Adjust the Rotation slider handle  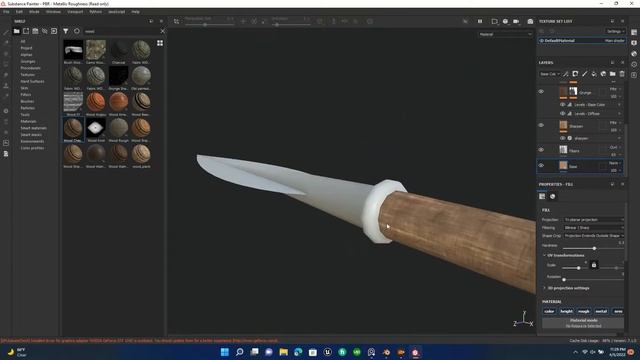pyautogui.click(x=564, y=280)
